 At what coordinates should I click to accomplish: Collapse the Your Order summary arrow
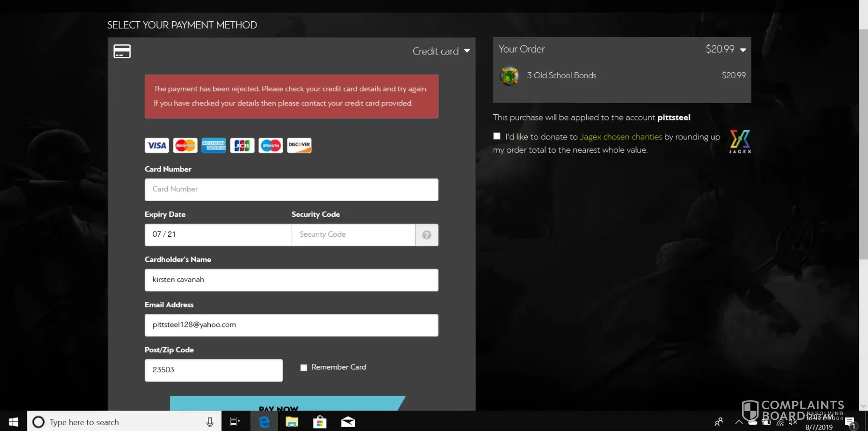pyautogui.click(x=743, y=50)
